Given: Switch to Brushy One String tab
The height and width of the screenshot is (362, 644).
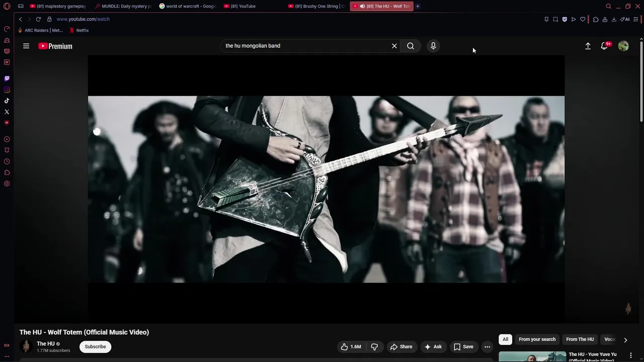Looking at the screenshot, I should (x=317, y=7).
